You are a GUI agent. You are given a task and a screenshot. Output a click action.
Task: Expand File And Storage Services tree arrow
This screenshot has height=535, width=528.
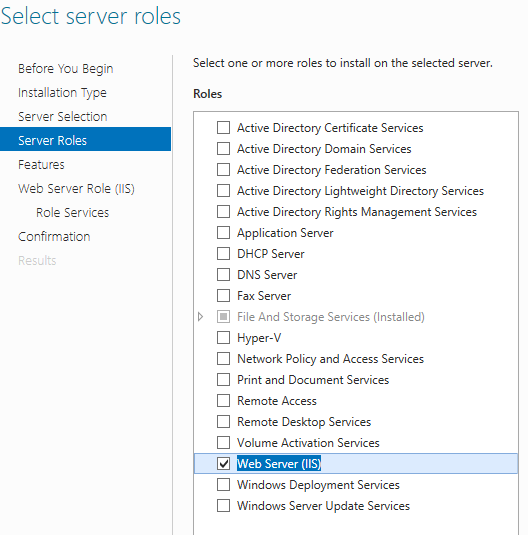(200, 317)
